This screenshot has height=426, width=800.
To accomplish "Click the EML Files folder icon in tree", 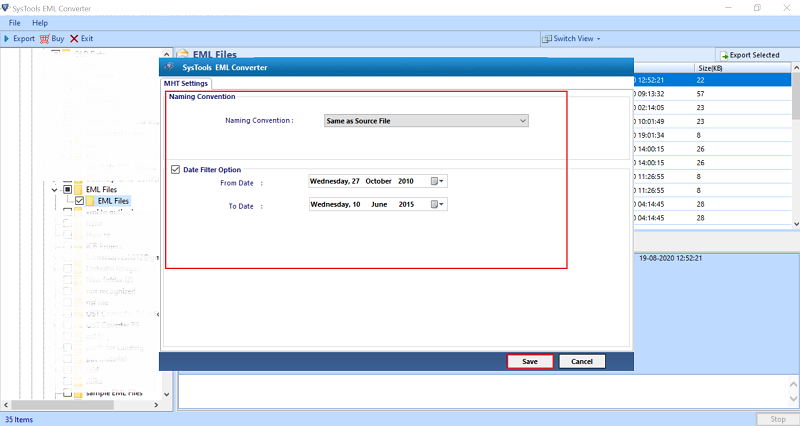I will coord(79,189).
